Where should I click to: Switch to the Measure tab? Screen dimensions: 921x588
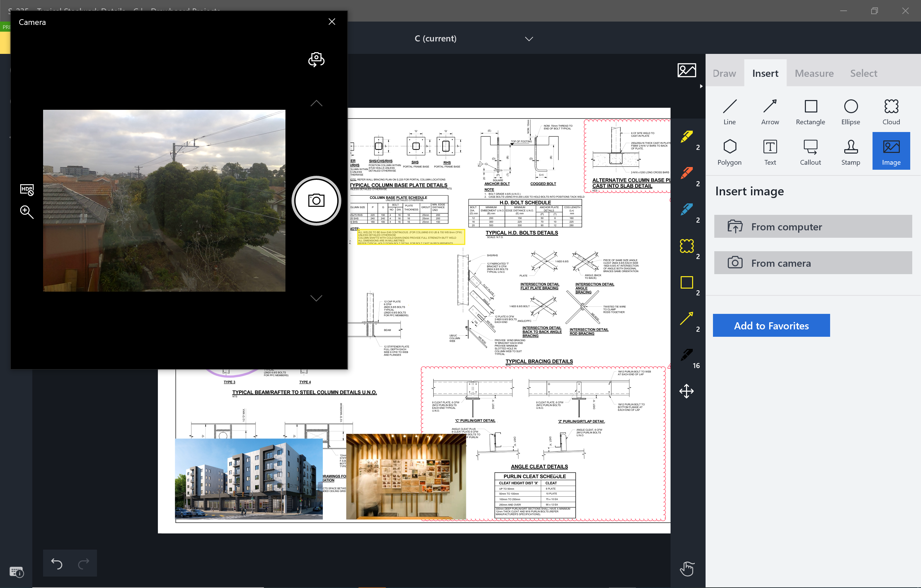pyautogui.click(x=814, y=72)
